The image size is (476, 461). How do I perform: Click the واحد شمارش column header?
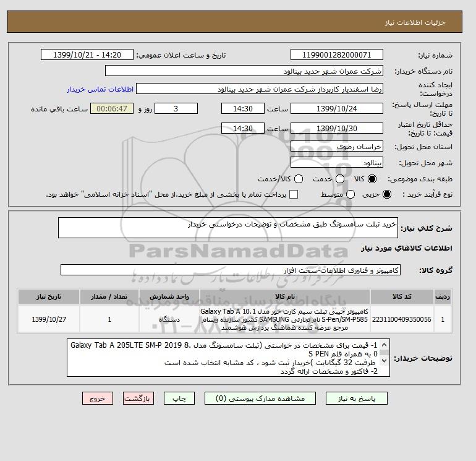169,296
